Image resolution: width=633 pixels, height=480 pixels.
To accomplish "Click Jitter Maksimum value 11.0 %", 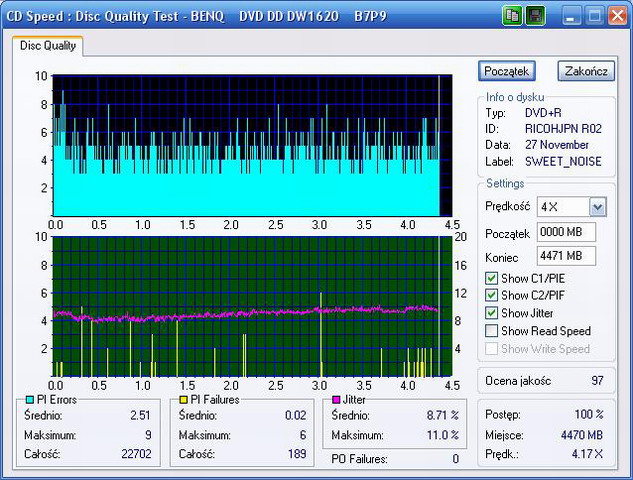I will click(443, 435).
